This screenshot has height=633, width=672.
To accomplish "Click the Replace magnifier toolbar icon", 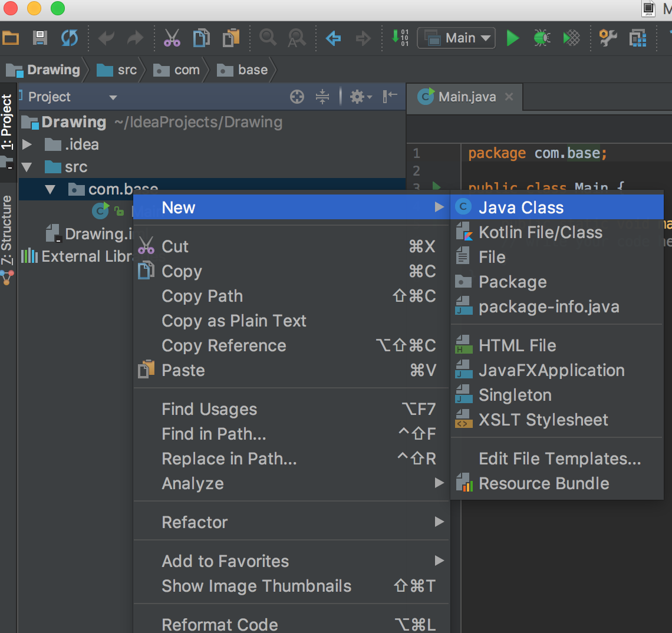I will click(x=297, y=38).
